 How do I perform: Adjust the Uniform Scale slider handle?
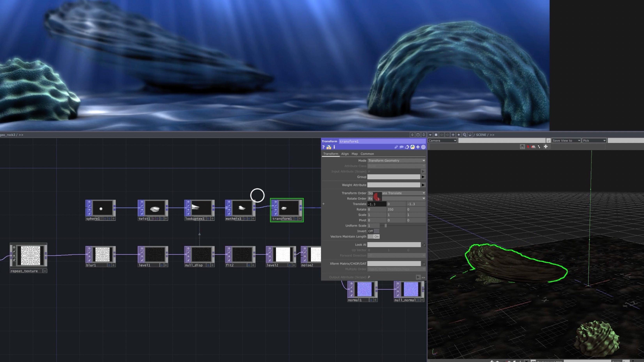[386, 226]
